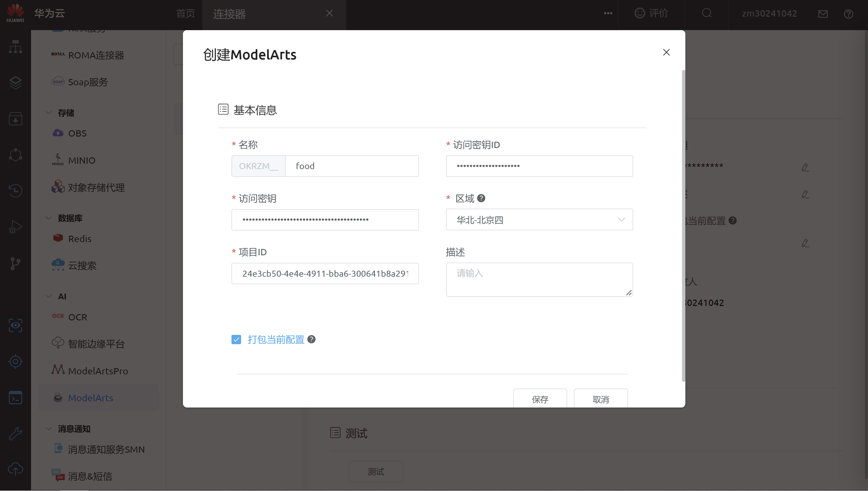Click the wrench tool icon in left rail

tap(15, 433)
